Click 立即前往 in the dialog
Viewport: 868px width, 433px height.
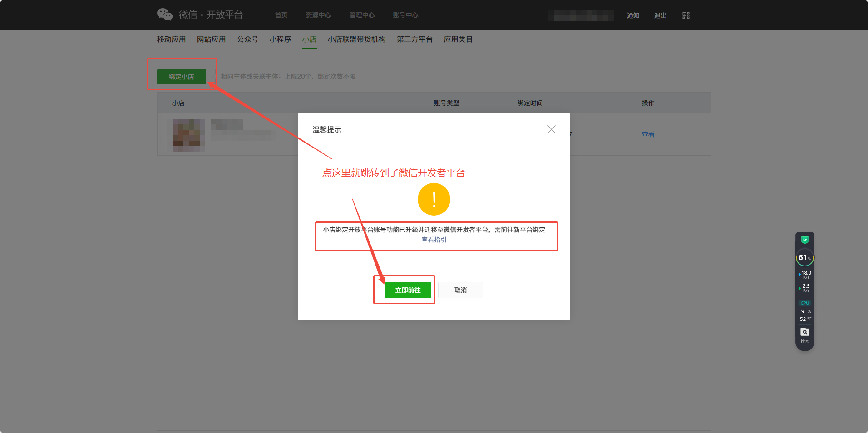(408, 290)
